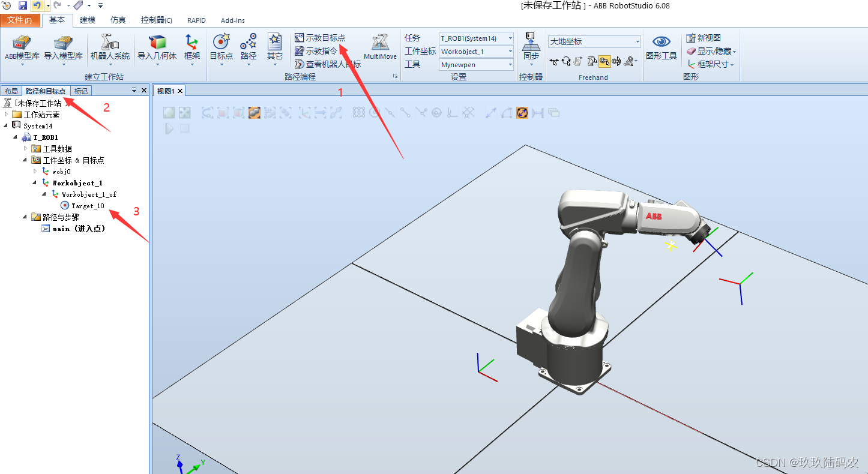Select T_ROB1 task node
The height and width of the screenshot is (474, 868).
(x=40, y=137)
